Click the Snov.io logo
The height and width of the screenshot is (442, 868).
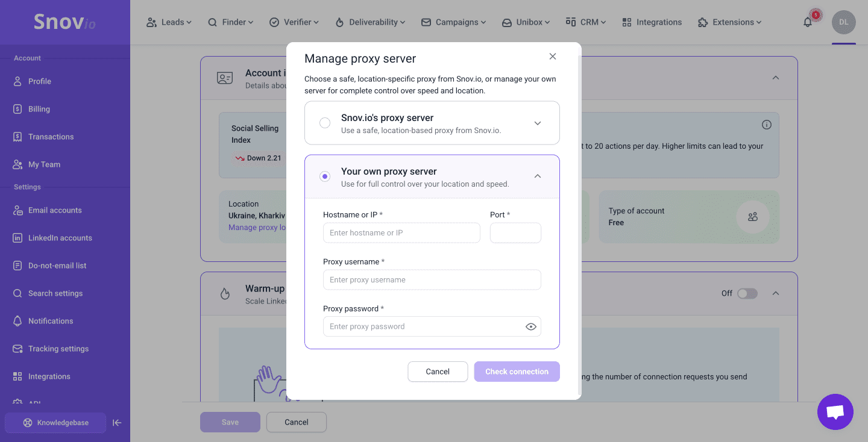[64, 22]
